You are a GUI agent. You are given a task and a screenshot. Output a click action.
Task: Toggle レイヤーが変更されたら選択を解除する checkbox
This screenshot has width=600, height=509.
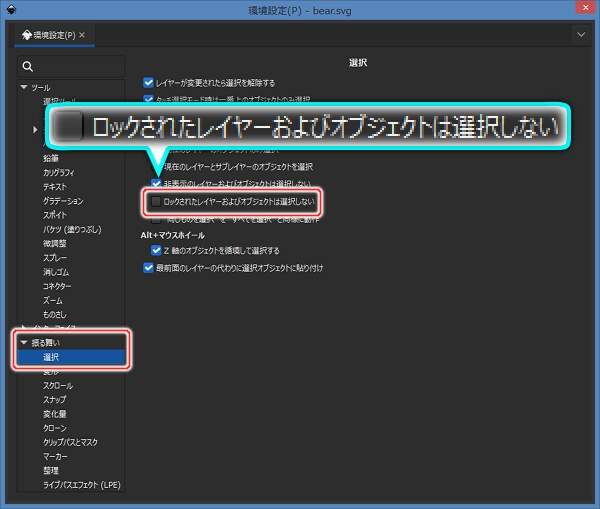click(x=148, y=83)
